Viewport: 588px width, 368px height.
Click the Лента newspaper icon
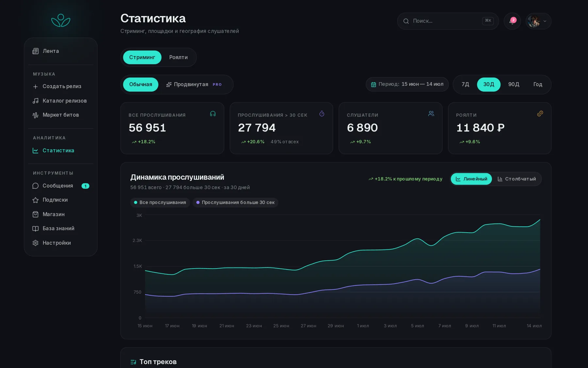(x=36, y=51)
